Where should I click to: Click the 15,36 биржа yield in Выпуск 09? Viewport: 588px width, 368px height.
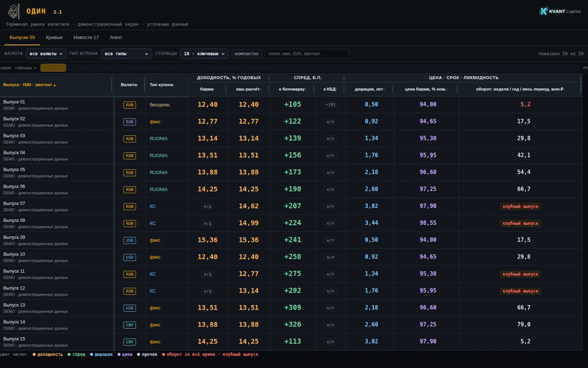pos(208,240)
